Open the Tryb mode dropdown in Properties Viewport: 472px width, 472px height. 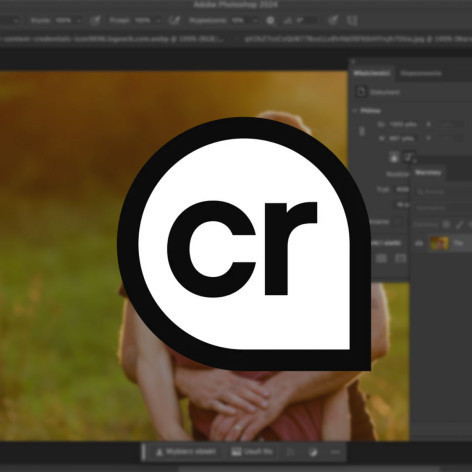point(403,189)
